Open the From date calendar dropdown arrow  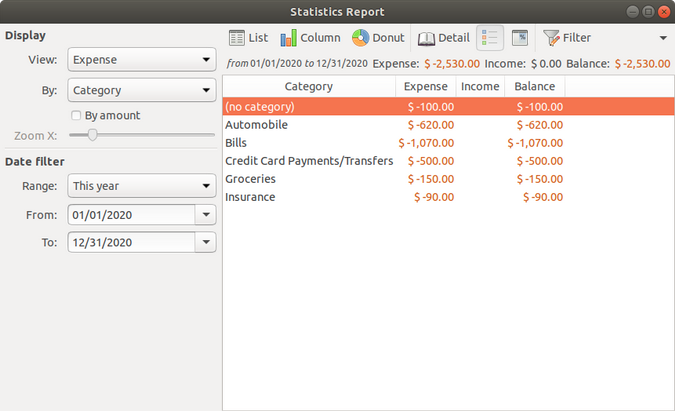tap(206, 214)
